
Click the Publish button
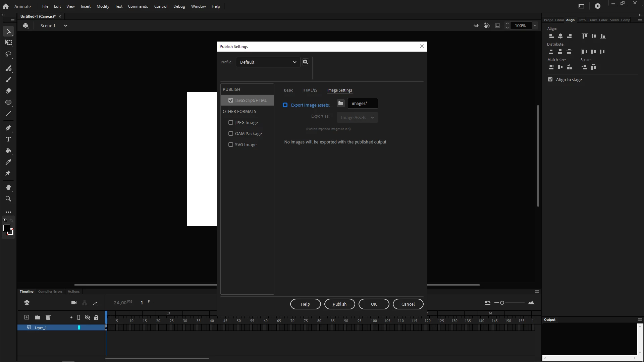click(339, 304)
